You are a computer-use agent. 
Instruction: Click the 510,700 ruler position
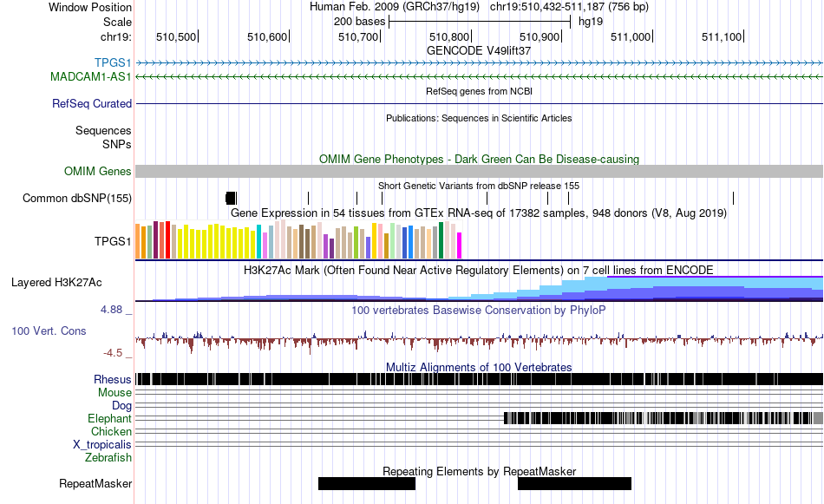click(358, 36)
